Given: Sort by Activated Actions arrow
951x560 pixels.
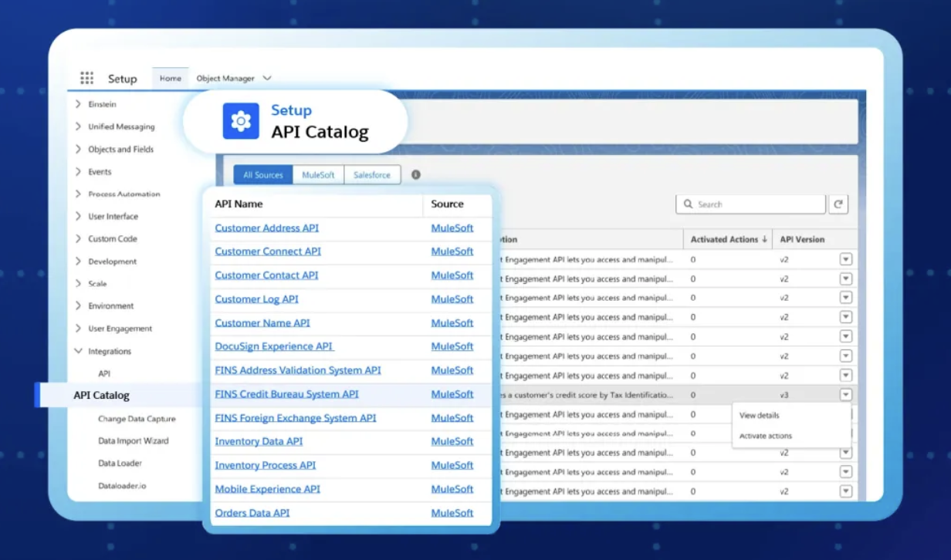Looking at the screenshot, I should pyautogui.click(x=764, y=239).
